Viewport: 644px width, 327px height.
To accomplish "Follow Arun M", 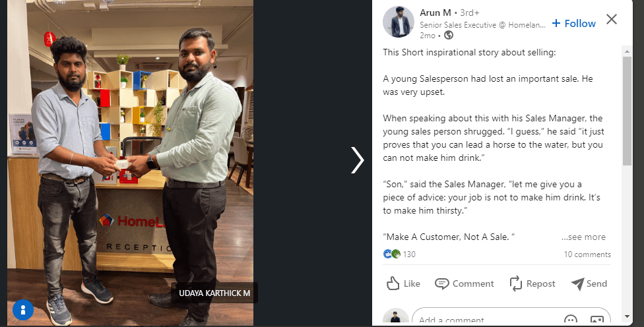I will coord(573,23).
